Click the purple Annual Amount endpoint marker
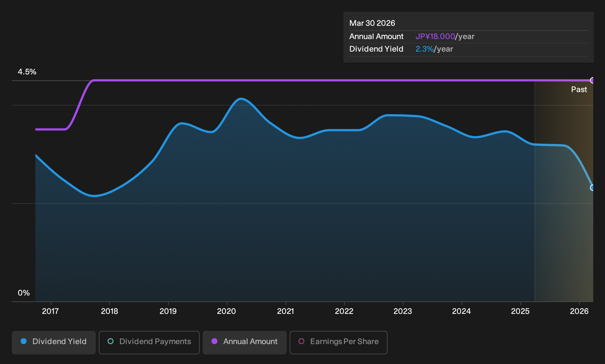This screenshot has height=364, width=605. coord(592,80)
